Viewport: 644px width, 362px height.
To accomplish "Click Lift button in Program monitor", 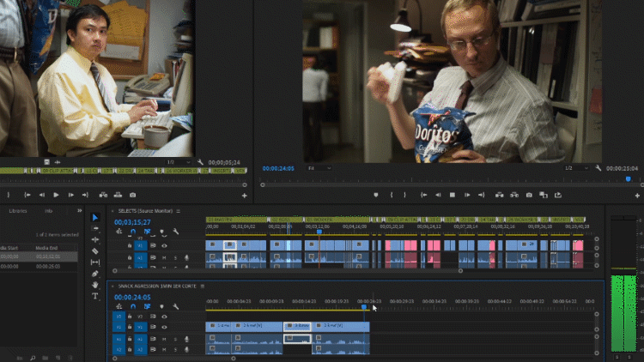I will pyautogui.click(x=500, y=195).
